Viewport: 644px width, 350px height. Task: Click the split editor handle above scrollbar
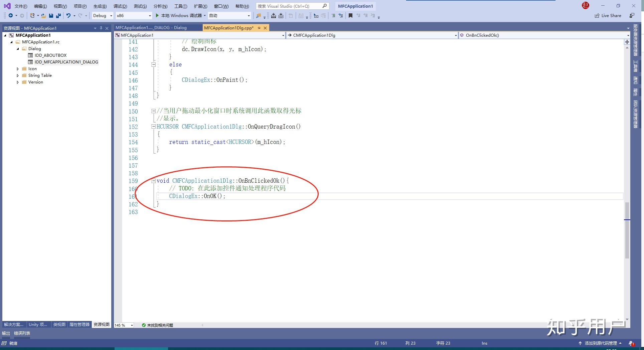(627, 42)
